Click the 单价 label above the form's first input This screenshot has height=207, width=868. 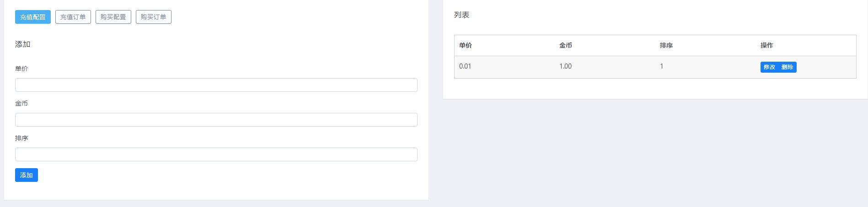click(21, 69)
